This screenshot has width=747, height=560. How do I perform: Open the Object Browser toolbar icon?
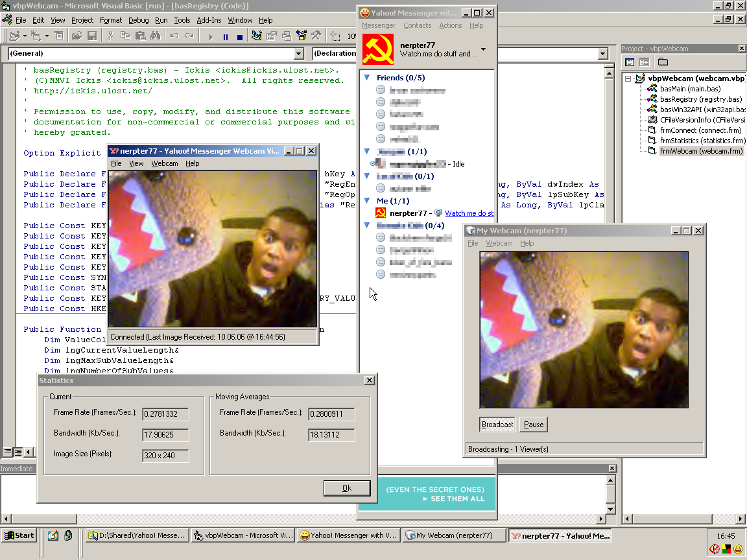point(301,36)
